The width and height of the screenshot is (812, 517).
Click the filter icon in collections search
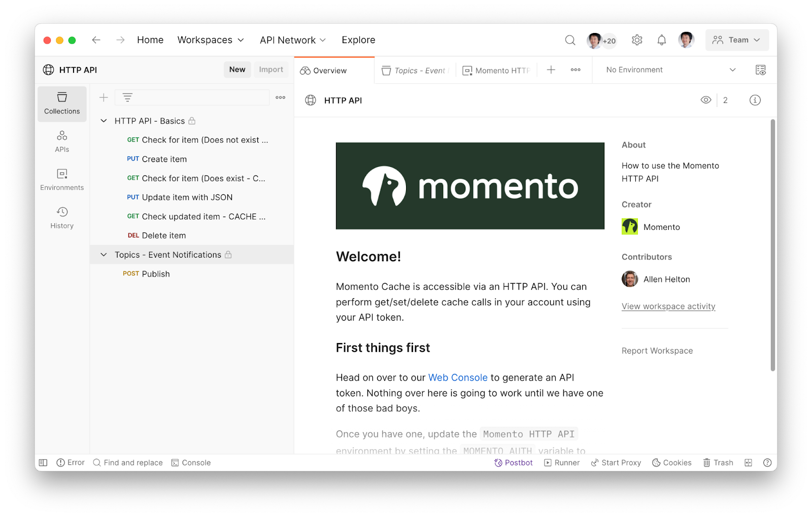click(127, 97)
